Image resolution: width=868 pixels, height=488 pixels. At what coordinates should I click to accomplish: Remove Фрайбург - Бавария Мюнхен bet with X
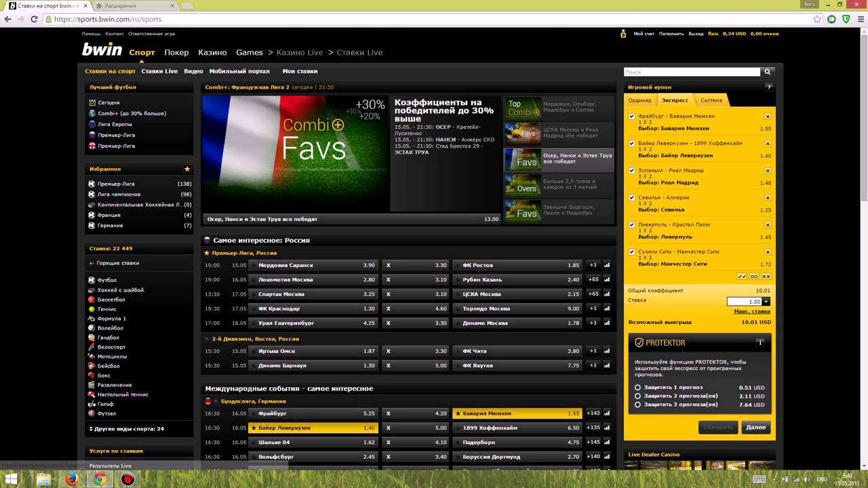point(768,117)
